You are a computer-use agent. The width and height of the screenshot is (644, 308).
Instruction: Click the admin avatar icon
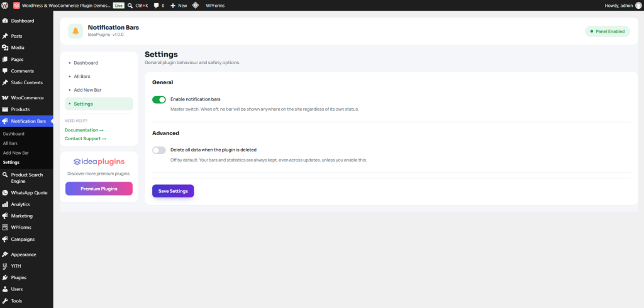(638, 5)
